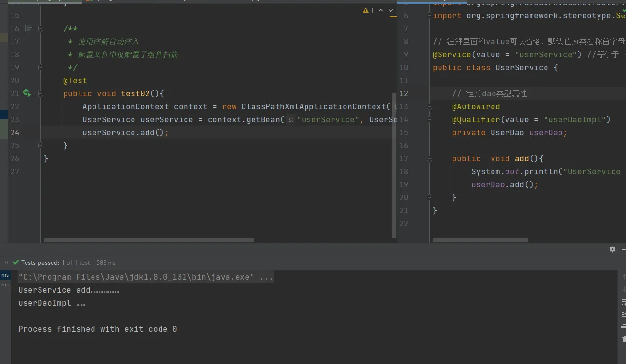The image size is (626, 364).
Task: Click the right editor horizontal scrollbar
Action: tap(480, 240)
